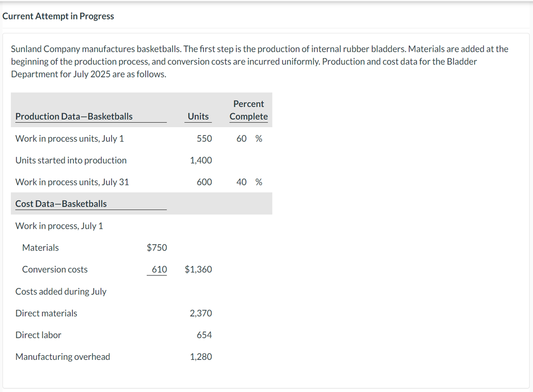Select the "Costs added during July" label
This screenshot has height=392, width=533.
coord(61,292)
